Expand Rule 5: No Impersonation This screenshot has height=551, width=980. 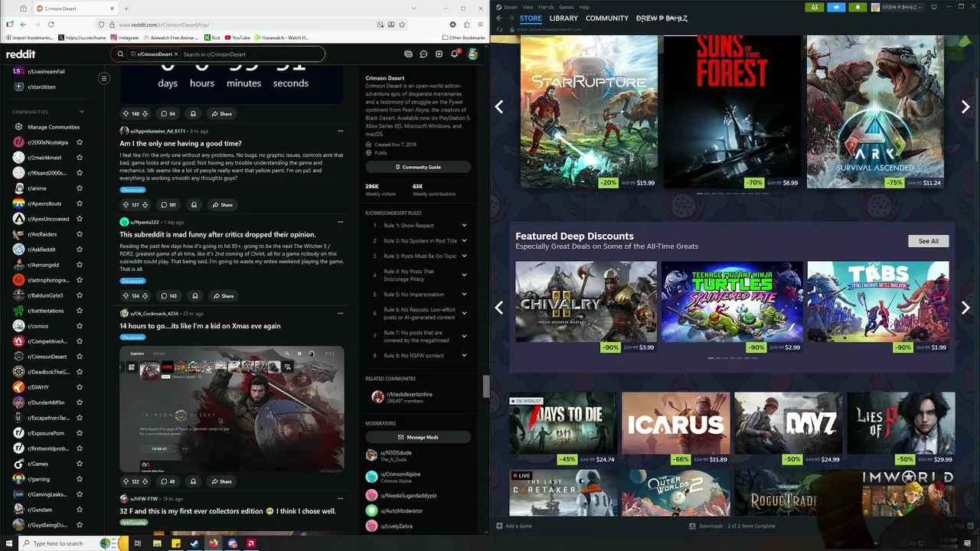(x=464, y=295)
